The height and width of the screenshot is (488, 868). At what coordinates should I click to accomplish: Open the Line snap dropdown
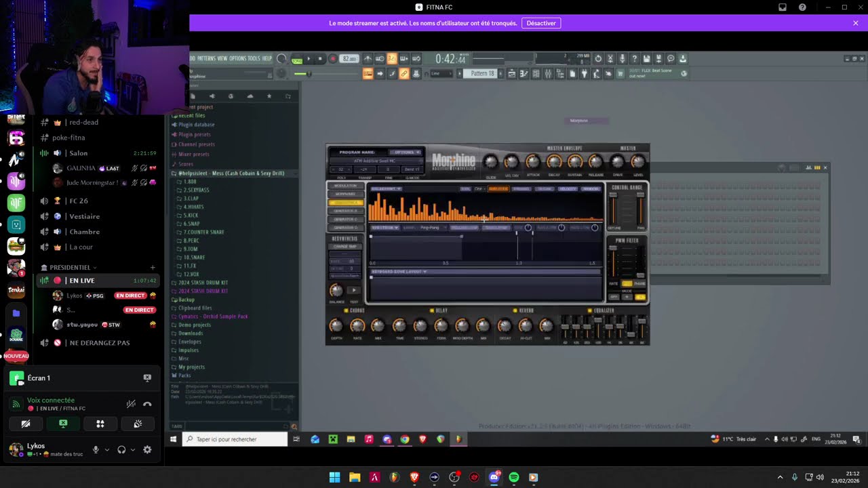point(441,74)
